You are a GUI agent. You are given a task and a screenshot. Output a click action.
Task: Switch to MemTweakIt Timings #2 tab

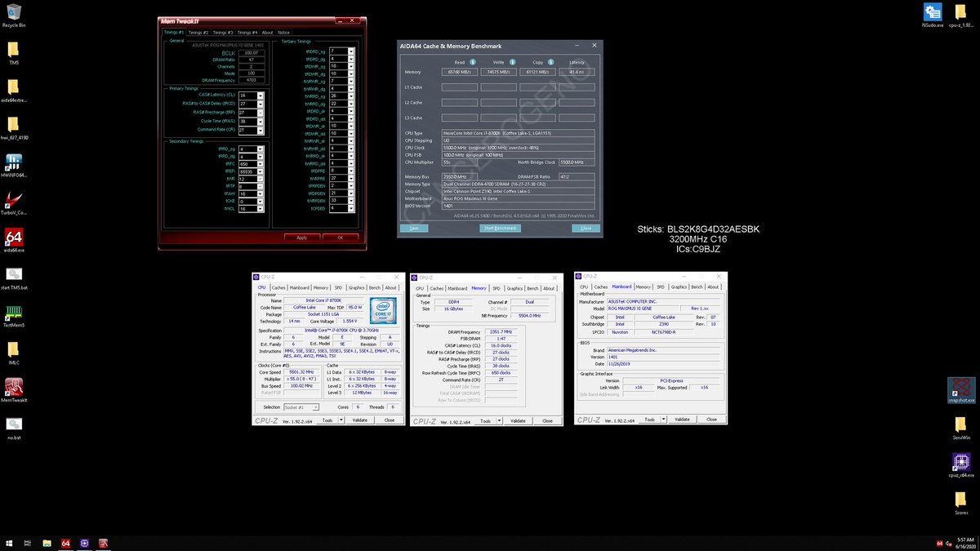coord(198,33)
